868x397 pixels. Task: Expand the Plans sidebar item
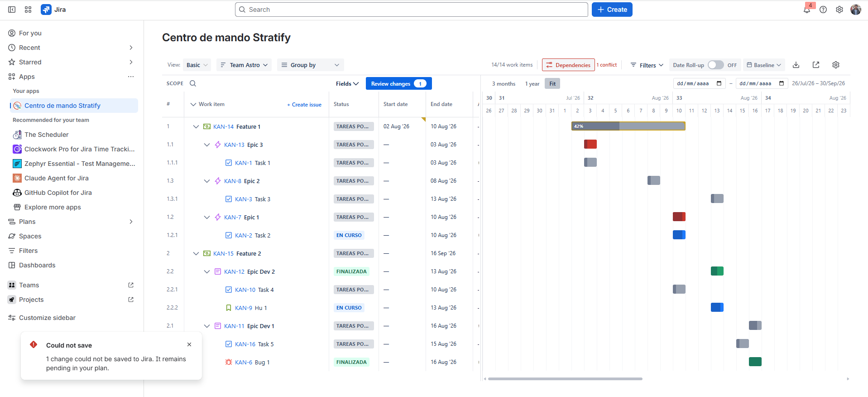[131, 222]
